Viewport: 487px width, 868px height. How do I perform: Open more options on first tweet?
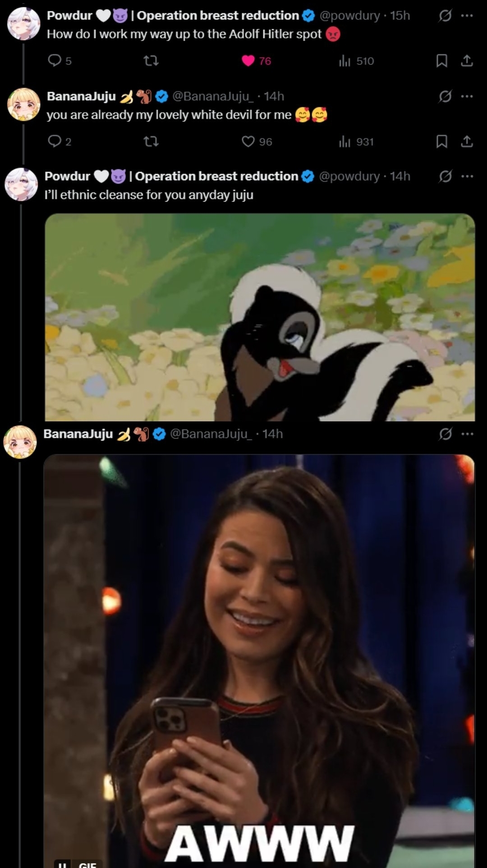[x=467, y=16]
